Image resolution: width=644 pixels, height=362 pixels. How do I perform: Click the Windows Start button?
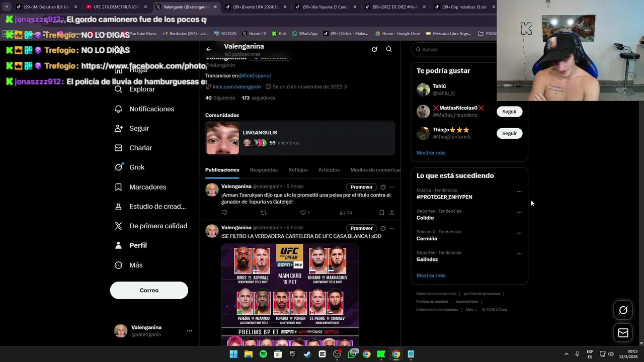pyautogui.click(x=233, y=354)
